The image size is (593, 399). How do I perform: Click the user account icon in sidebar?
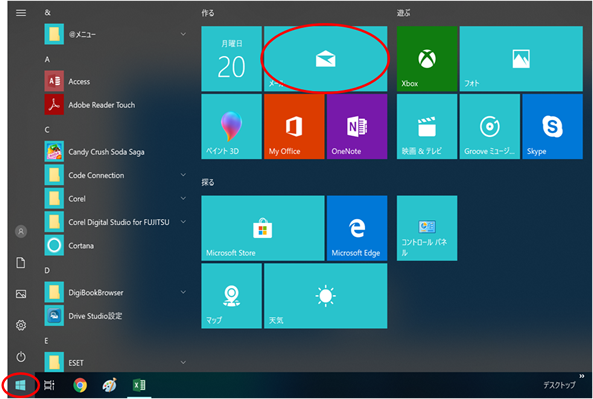coord(21,231)
